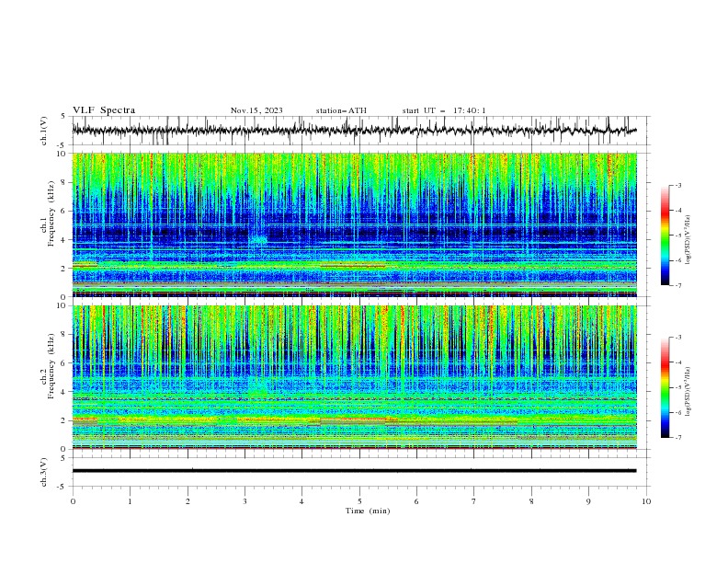Click the "5" tick on the ch.3(V) axis
The image size is (728, 563).
(x=63, y=458)
